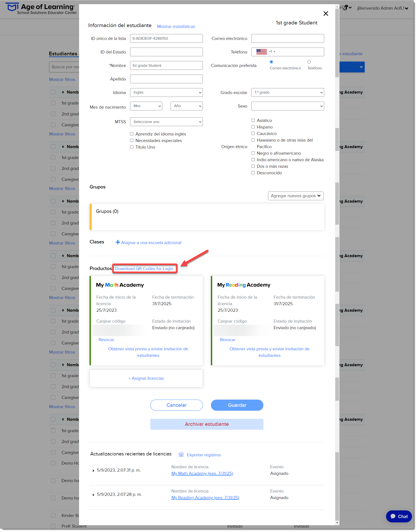417x532 pixels.
Task: Expand the Agregar nuevos grupos dropdown
Action: [295, 196]
